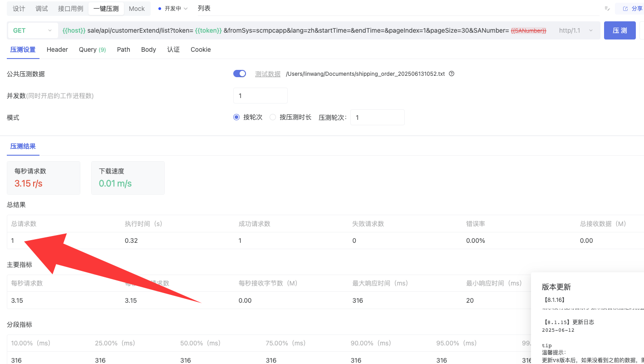
Task: Click the 总接收数据（M） column header
Action: [x=603, y=224]
